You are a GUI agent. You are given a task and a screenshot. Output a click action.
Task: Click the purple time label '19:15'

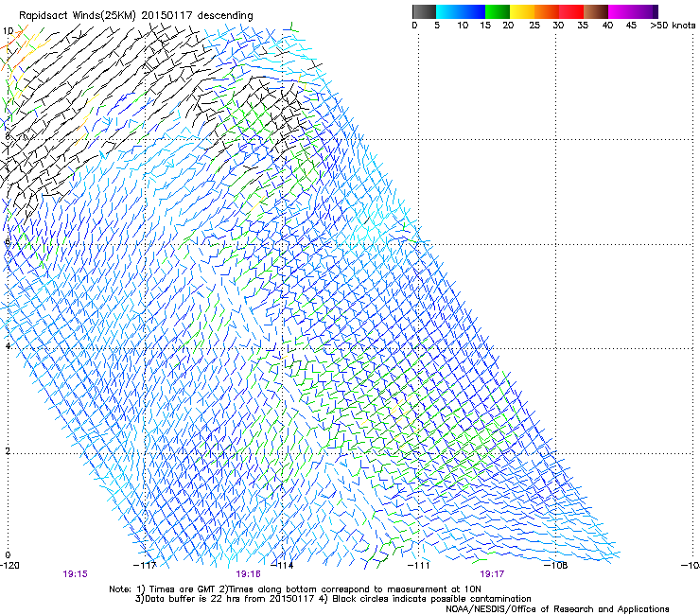[x=75, y=574]
